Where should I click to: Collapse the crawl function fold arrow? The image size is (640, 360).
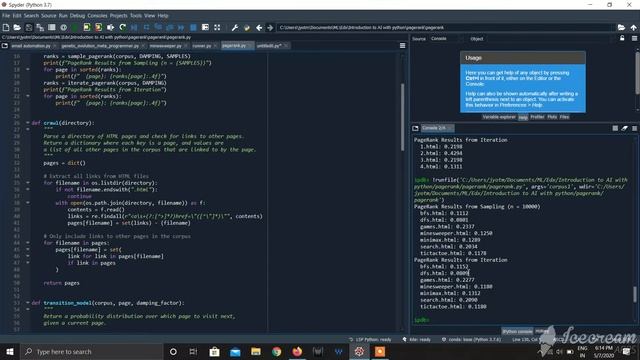28,123
